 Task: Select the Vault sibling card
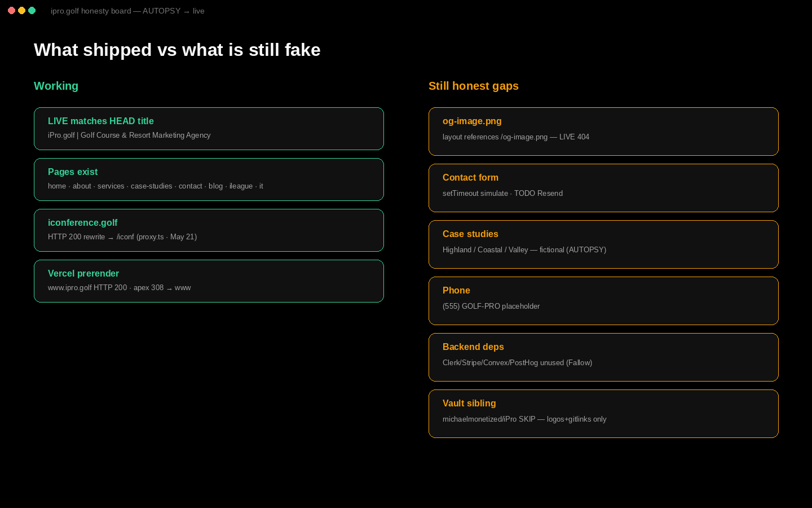[x=603, y=414]
